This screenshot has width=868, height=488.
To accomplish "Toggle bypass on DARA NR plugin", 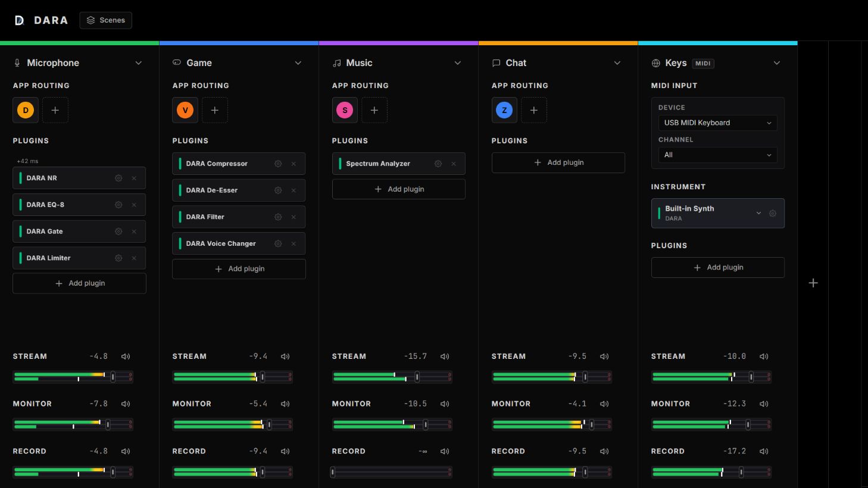I will 20,178.
